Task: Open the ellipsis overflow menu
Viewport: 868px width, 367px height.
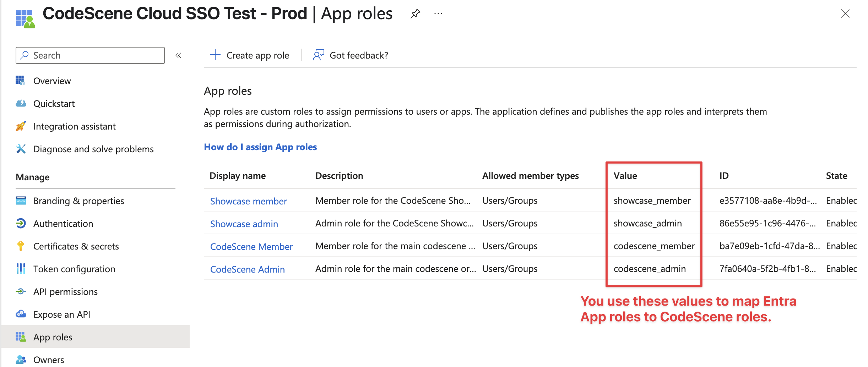Action: (438, 13)
